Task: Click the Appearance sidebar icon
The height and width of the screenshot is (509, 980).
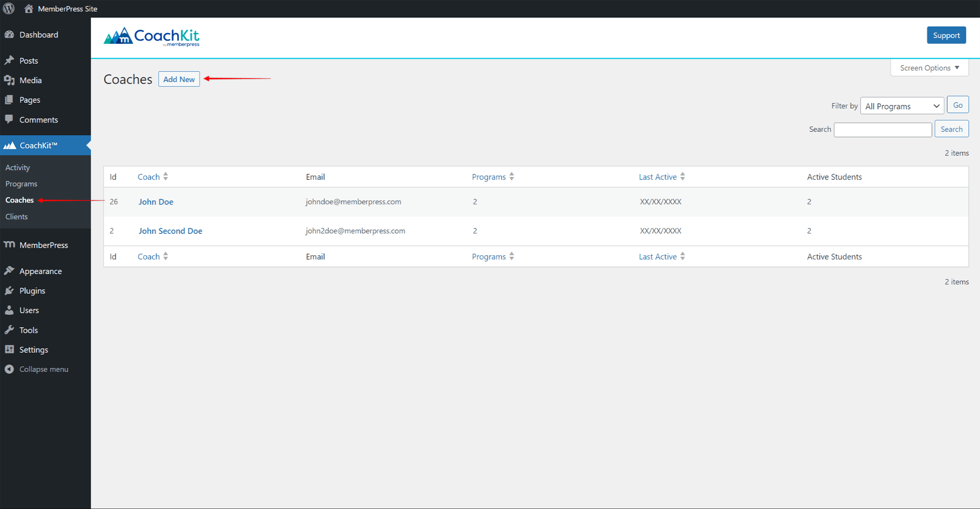Action: tap(10, 271)
